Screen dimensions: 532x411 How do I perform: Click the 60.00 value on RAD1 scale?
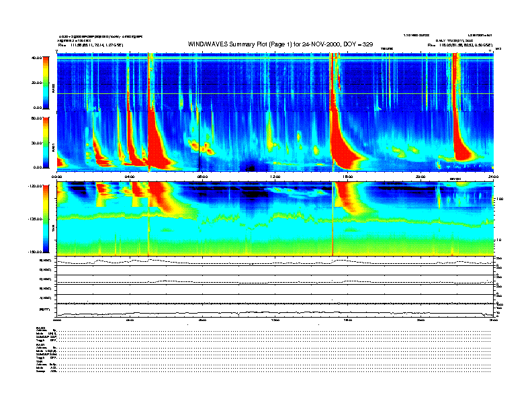pos(37,118)
